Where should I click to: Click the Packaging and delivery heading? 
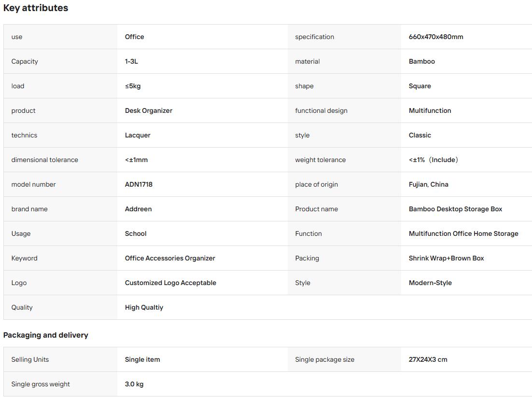[x=46, y=335]
